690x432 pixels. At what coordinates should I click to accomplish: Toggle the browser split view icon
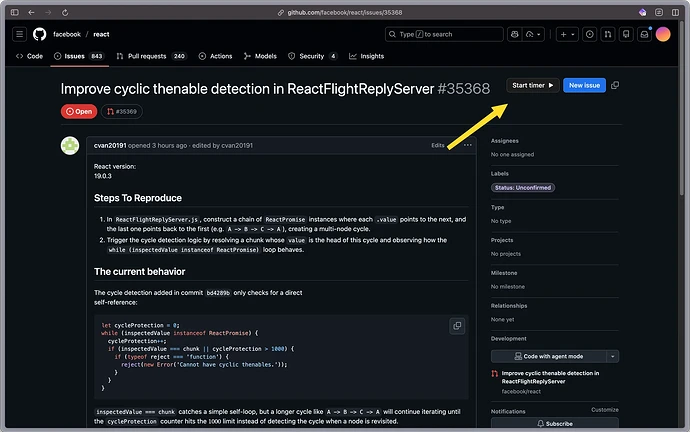[675, 12]
